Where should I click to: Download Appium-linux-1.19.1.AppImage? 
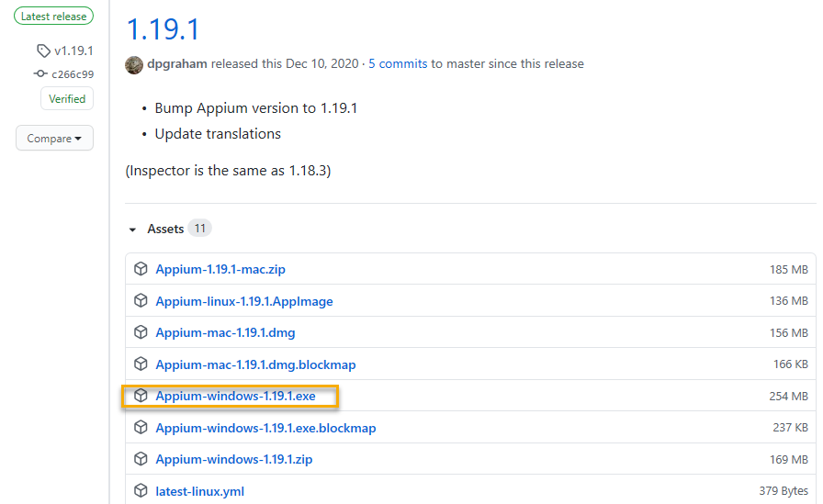point(244,301)
